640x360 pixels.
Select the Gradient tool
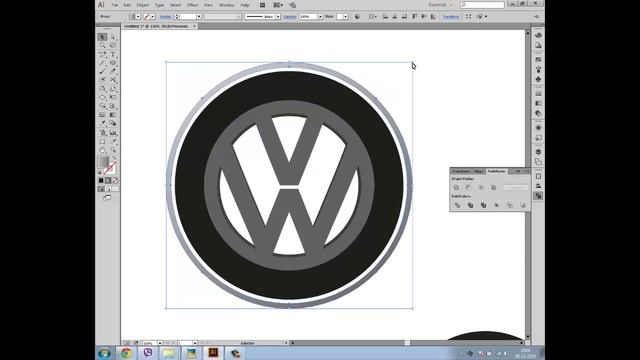click(113, 115)
